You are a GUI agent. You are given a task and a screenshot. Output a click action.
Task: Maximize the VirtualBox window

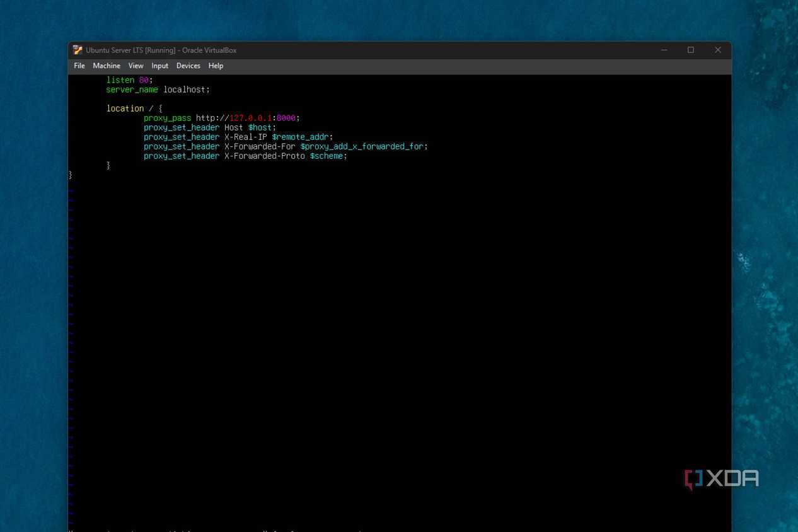click(691, 50)
